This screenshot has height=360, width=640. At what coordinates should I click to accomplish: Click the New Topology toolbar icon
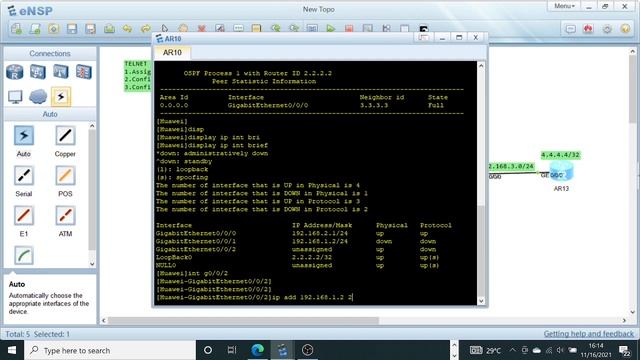point(16,29)
